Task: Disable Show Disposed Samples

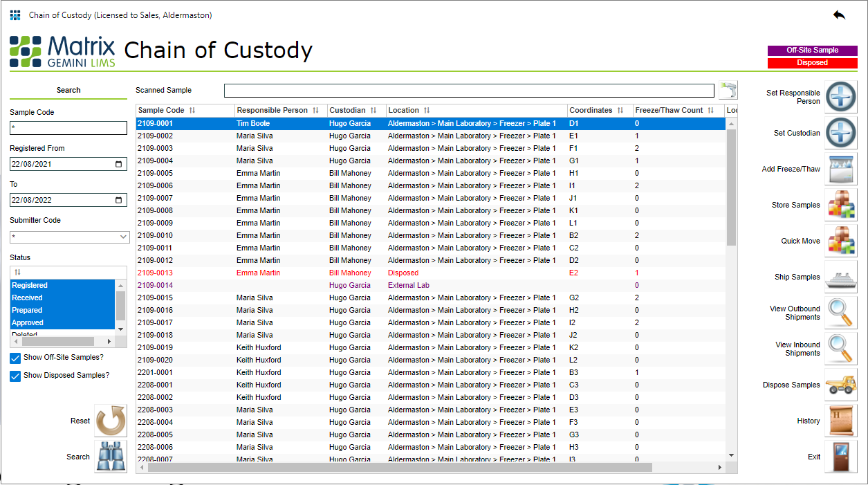Action: tap(15, 376)
